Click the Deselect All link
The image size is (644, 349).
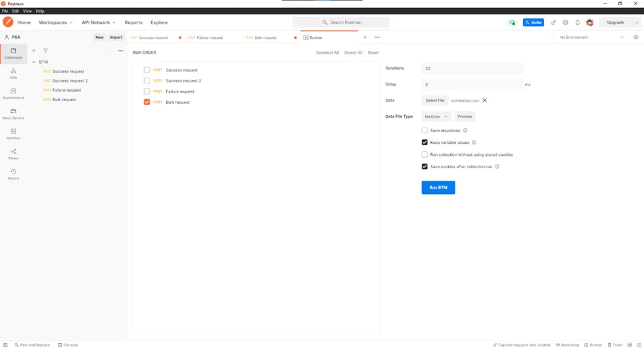(327, 53)
